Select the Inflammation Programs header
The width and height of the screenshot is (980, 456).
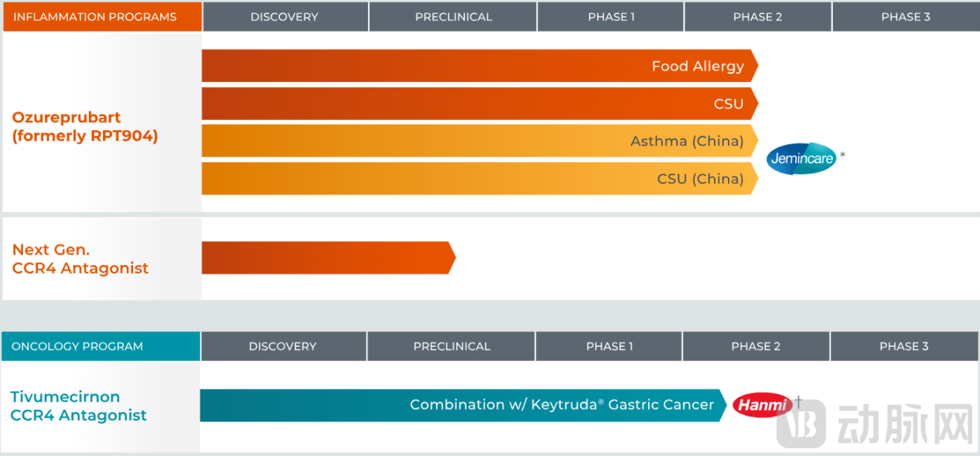[102, 16]
